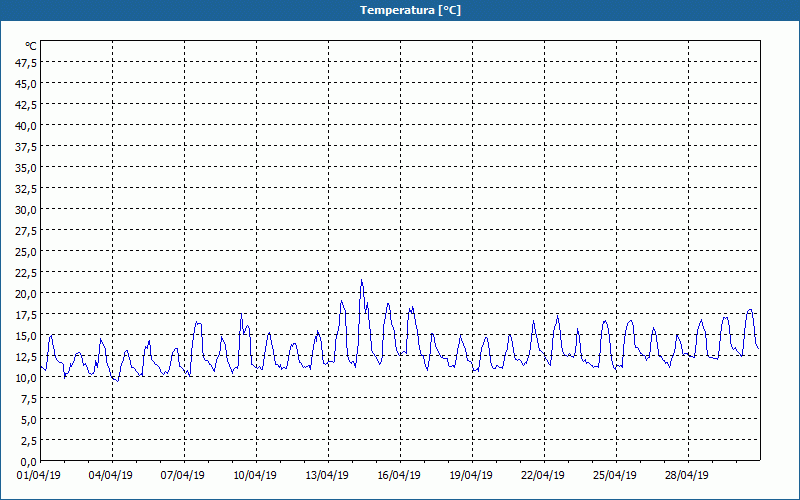This screenshot has width=800, height=500.
Task: Select the 30,0 y-axis value
Action: (x=27, y=210)
